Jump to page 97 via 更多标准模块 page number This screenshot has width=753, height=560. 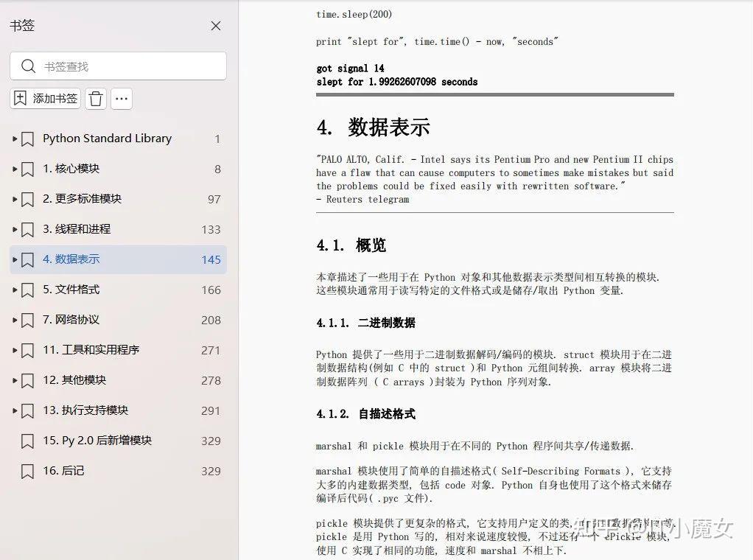coord(212,199)
